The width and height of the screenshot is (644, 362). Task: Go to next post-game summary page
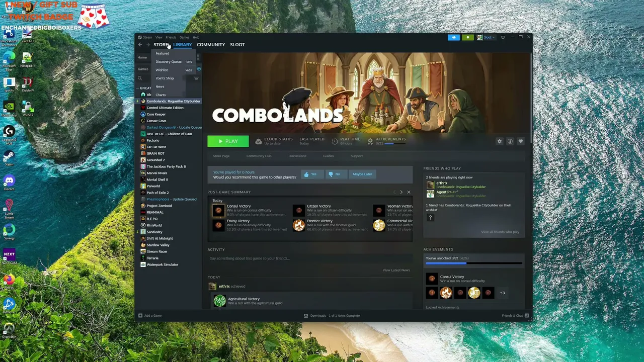[401, 192]
